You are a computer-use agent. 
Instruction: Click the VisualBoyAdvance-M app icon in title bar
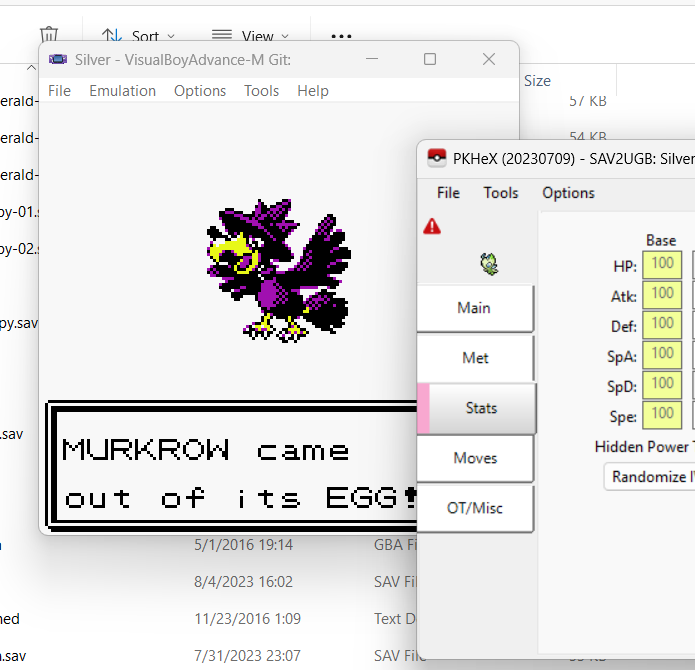[58, 59]
